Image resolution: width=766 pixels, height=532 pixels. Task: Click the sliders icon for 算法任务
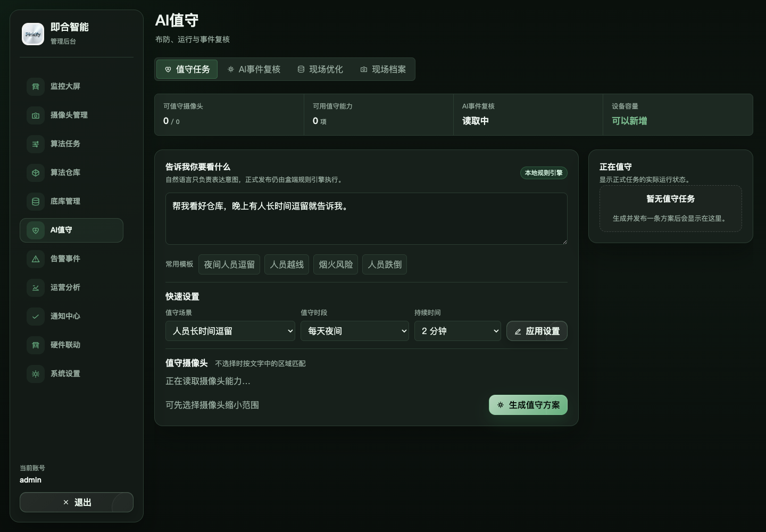36,144
